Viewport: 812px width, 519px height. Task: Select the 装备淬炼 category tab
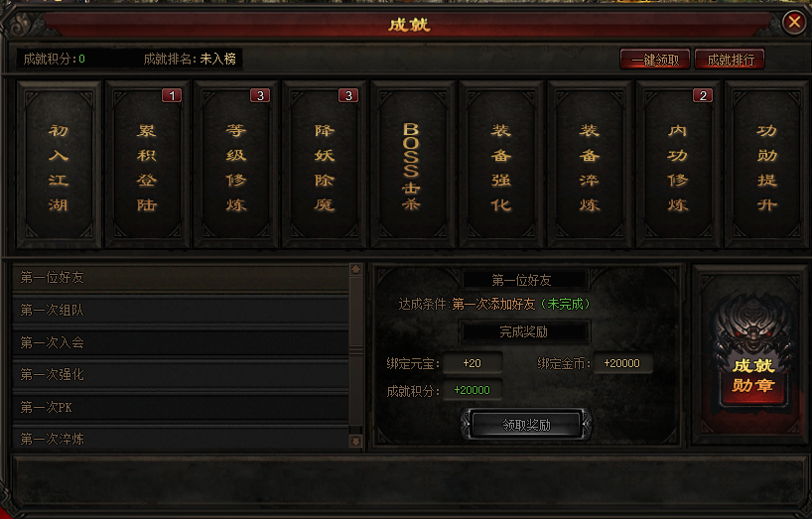pyautogui.click(x=590, y=165)
